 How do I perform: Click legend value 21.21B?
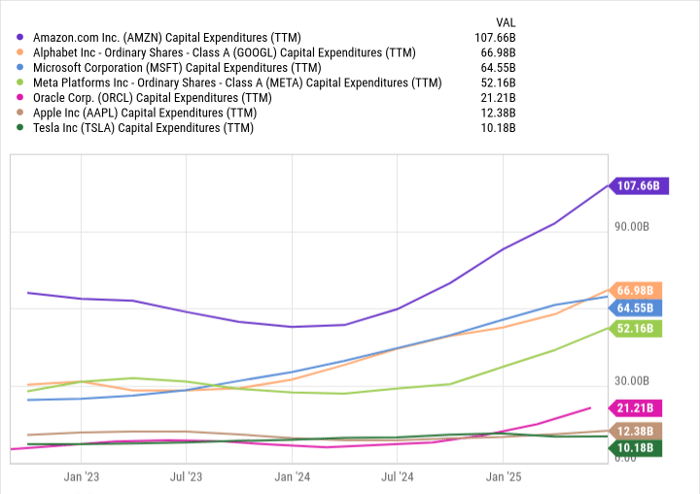pos(498,98)
